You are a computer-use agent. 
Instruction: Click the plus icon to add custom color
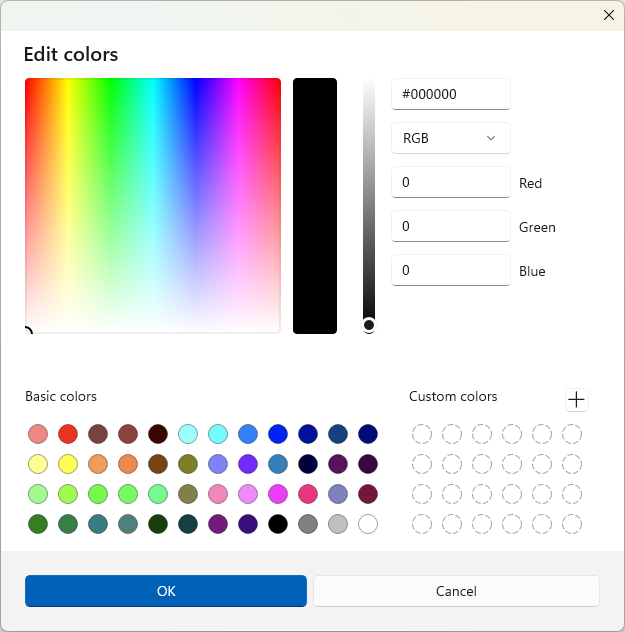577,400
